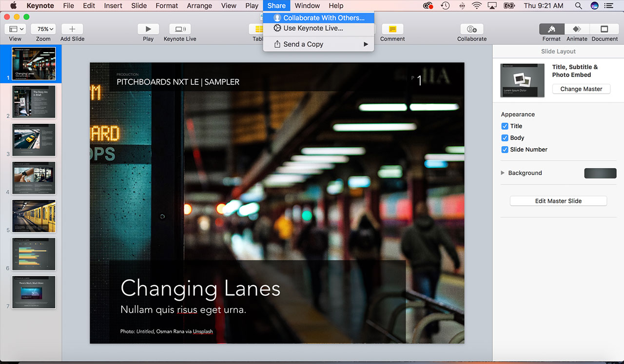The height and width of the screenshot is (364, 624).
Task: Click the Background color swatch
Action: click(x=600, y=173)
